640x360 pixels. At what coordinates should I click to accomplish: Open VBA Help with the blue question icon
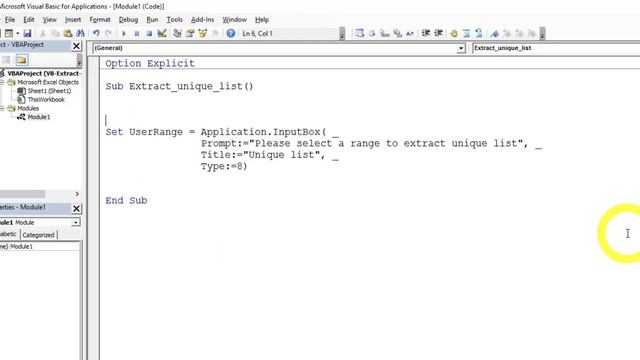231,33
